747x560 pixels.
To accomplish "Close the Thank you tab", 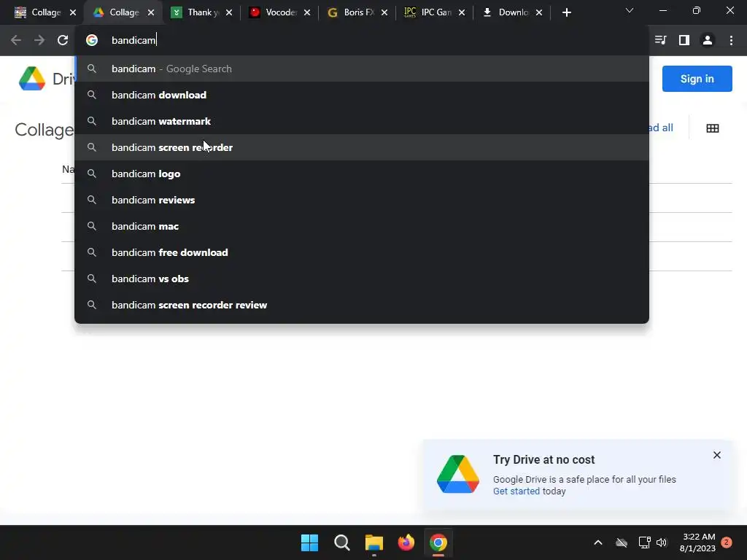I will click(229, 12).
